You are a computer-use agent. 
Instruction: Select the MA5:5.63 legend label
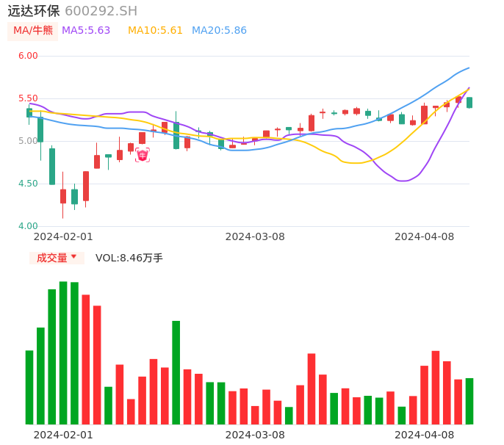coord(86,31)
